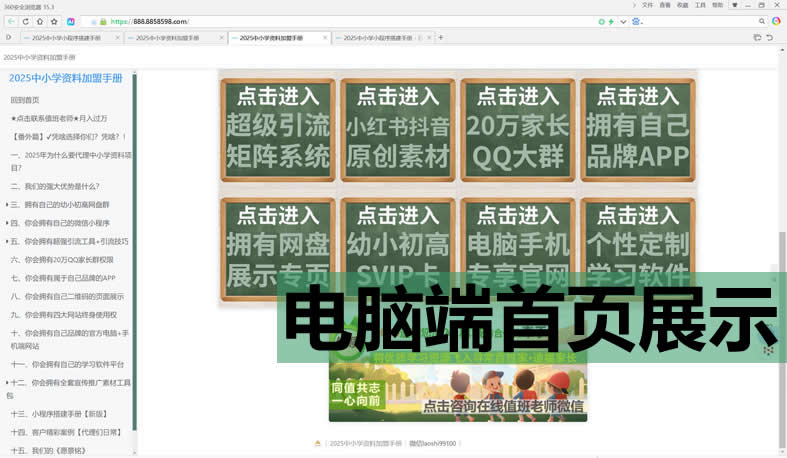Open 七、属于自己品牌的APP entry
This screenshot has height=458, width=787.
[63, 278]
